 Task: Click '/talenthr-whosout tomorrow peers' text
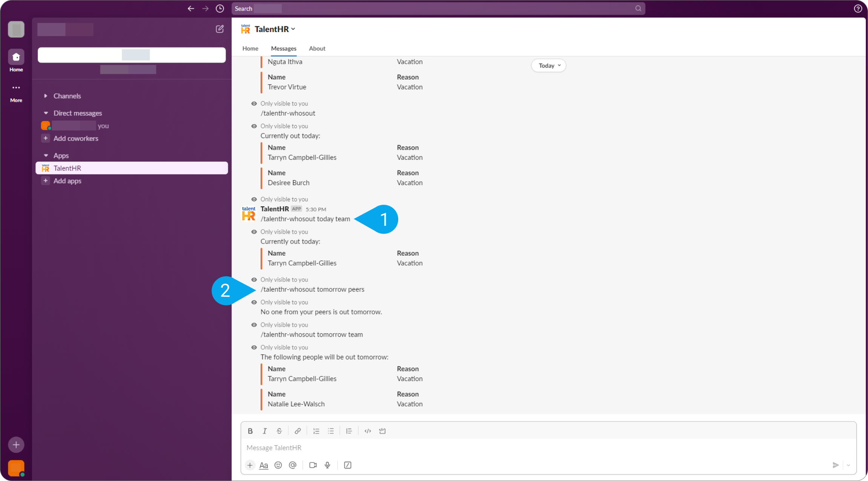click(x=312, y=289)
